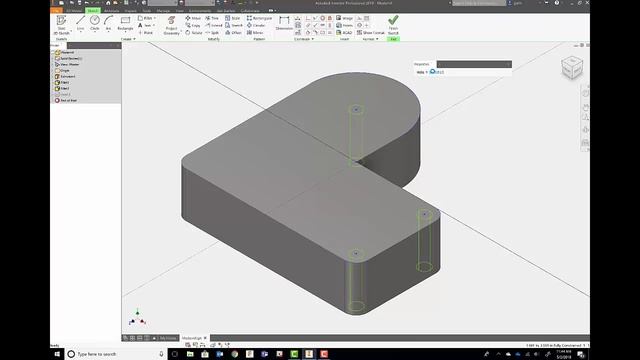Select the Text sketch tool
The height and width of the screenshot is (360, 640).
pyautogui.click(x=144, y=25)
